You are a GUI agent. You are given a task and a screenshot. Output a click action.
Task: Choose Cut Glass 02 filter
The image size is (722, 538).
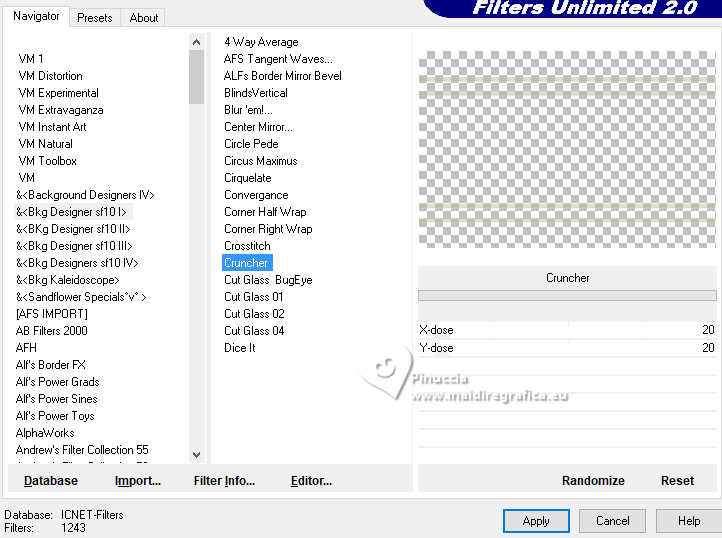point(255,315)
